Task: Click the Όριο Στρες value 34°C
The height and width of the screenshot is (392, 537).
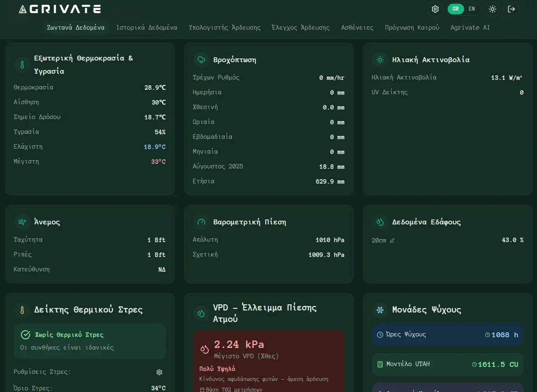Action: 159,388
